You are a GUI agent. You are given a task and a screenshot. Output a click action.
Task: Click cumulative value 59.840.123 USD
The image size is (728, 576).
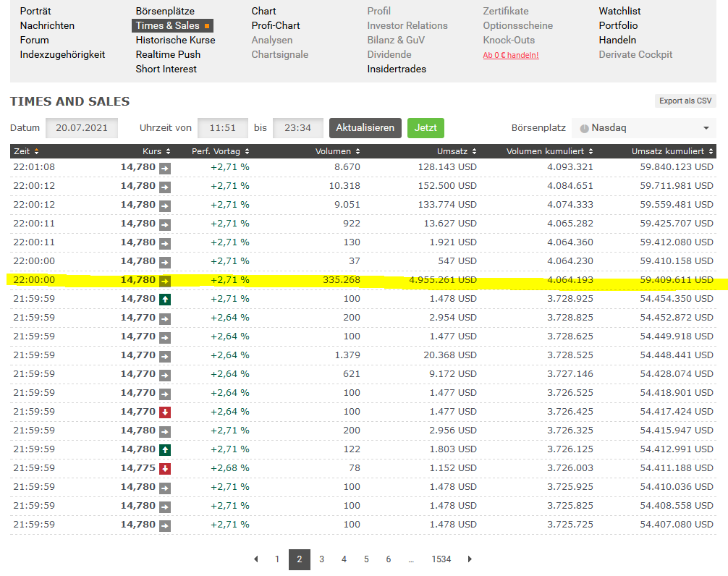coord(677,167)
